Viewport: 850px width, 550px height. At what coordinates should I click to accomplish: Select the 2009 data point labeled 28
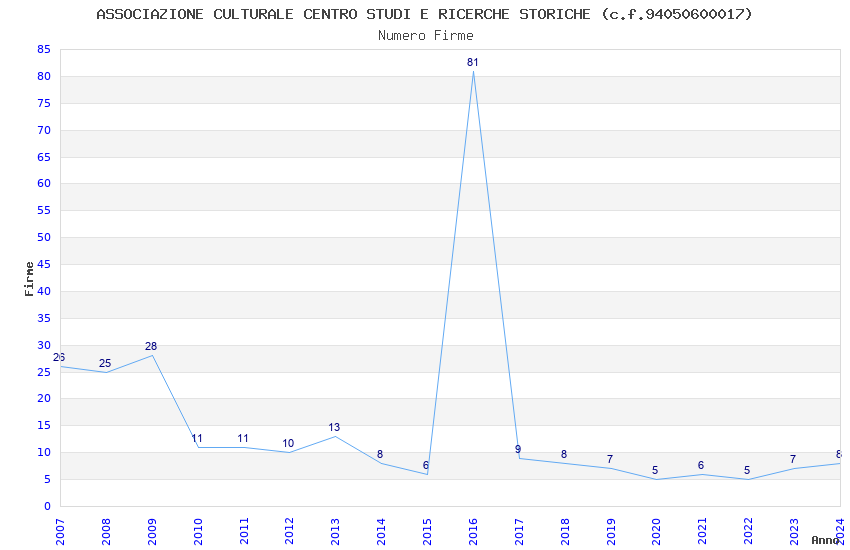click(152, 355)
